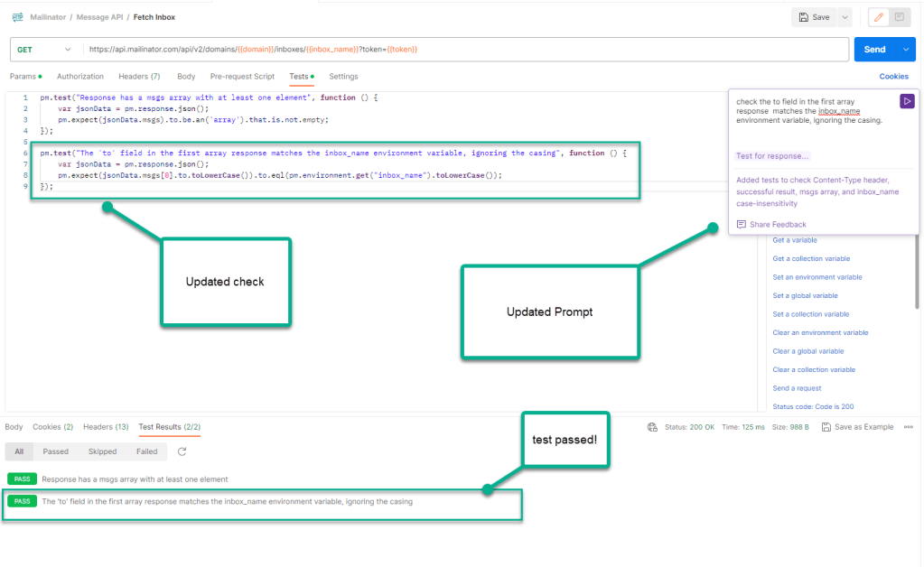
Task: Click the globe network icon near Status
Action: point(652,427)
